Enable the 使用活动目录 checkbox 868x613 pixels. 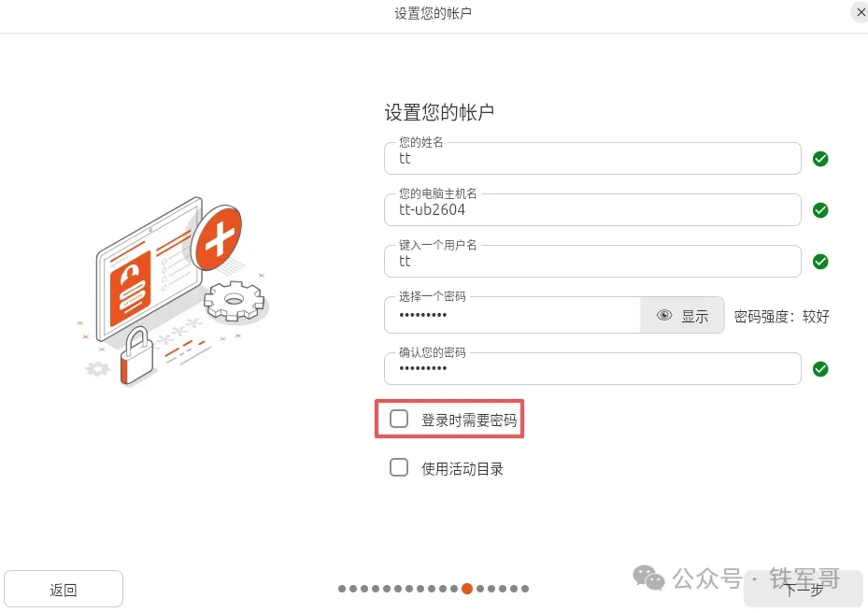399,467
